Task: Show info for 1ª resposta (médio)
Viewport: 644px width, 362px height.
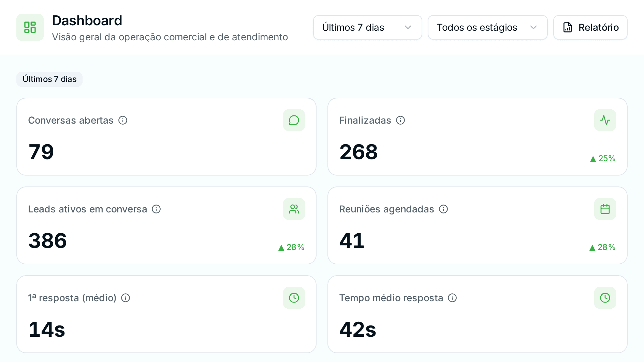Action: 126,298
